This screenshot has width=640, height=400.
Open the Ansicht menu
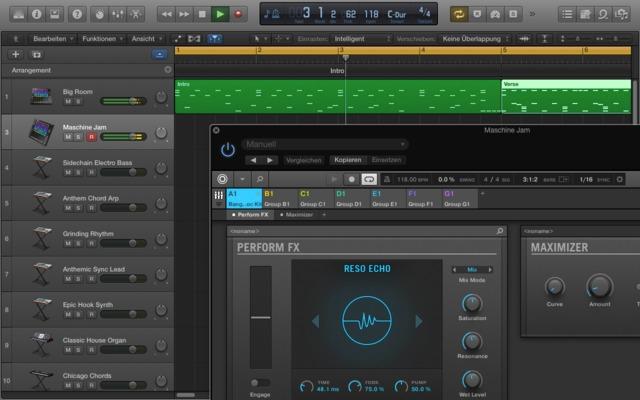[147, 39]
